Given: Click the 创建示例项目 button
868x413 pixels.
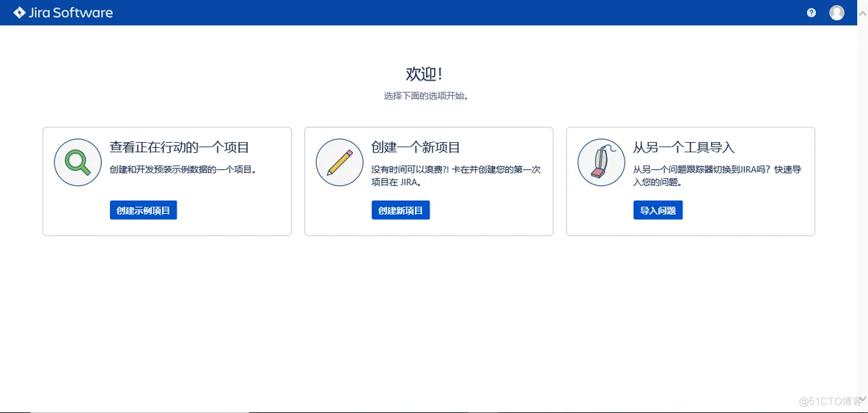Looking at the screenshot, I should coord(144,210).
